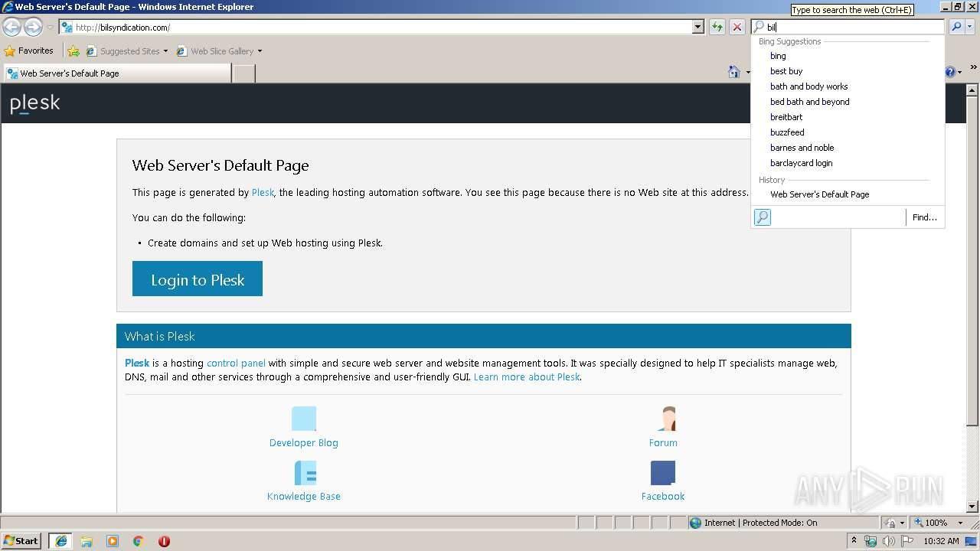The width and height of the screenshot is (980, 551).
Task: Switch to Web Server's Default Page tab
Action: tap(117, 73)
